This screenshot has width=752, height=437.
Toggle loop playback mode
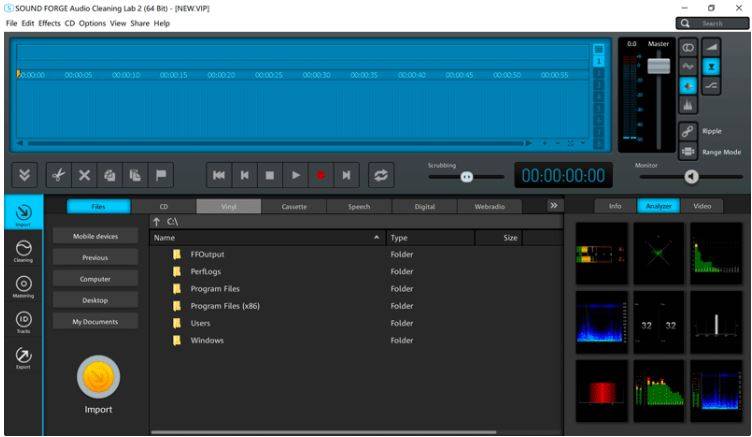coord(381,175)
